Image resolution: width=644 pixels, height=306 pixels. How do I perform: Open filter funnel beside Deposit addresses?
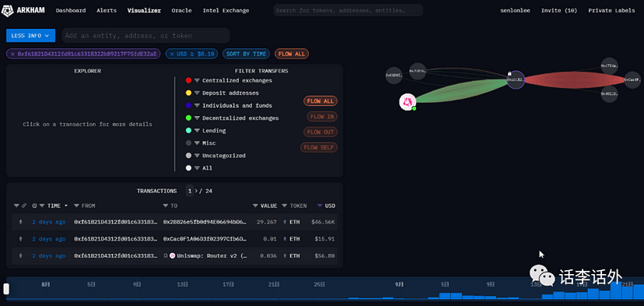click(197, 93)
